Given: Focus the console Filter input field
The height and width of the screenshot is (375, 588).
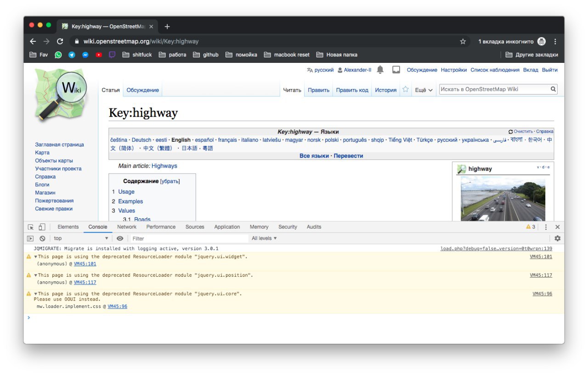Looking at the screenshot, I should pyautogui.click(x=189, y=238).
